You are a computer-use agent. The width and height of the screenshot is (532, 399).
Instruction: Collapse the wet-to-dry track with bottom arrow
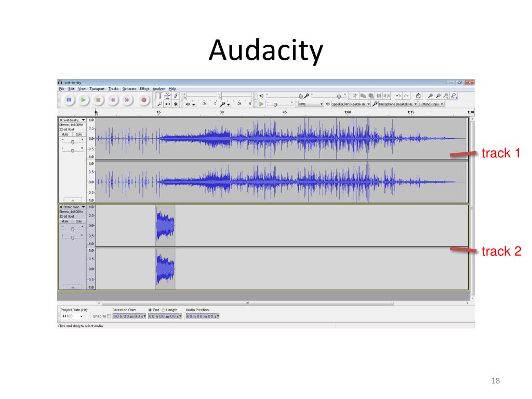point(73,200)
